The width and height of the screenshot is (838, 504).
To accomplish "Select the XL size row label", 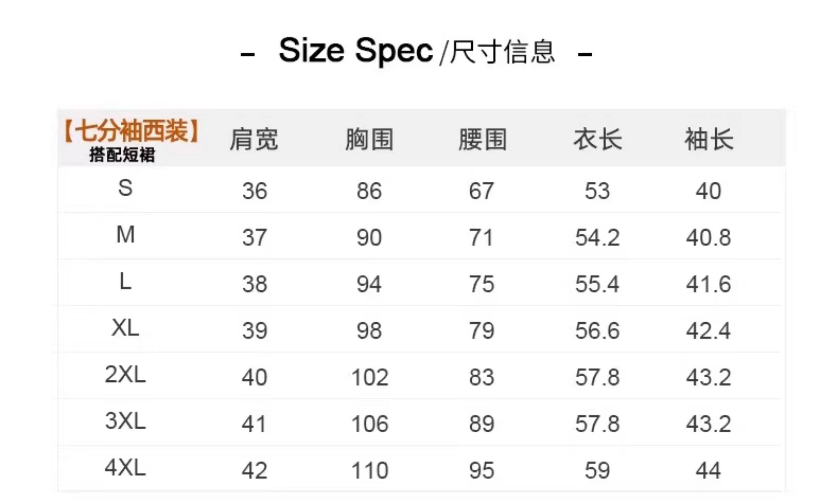I will pos(125,328).
